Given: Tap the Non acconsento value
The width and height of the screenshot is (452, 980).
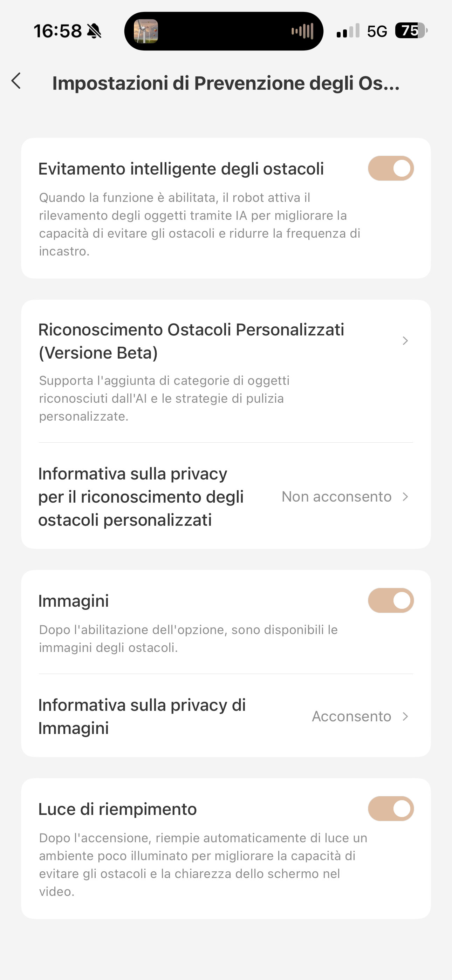Looking at the screenshot, I should 336,496.
